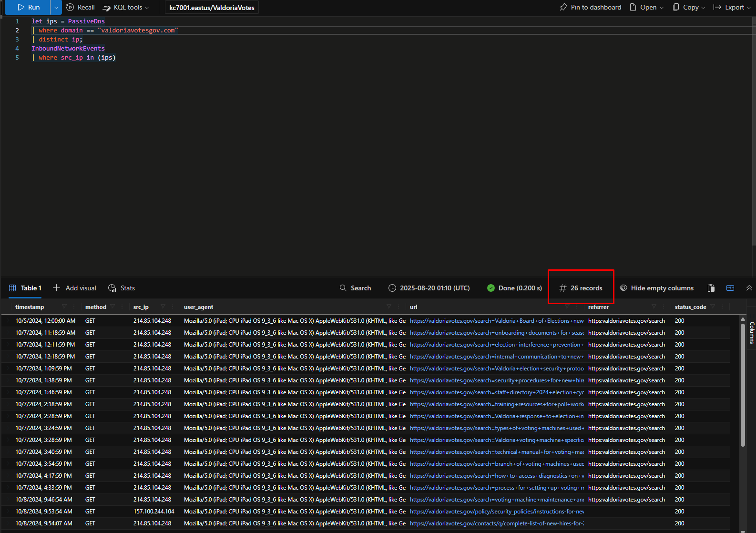Image resolution: width=756 pixels, height=533 pixels.
Task: Run the KQL query
Action: (x=28, y=7)
